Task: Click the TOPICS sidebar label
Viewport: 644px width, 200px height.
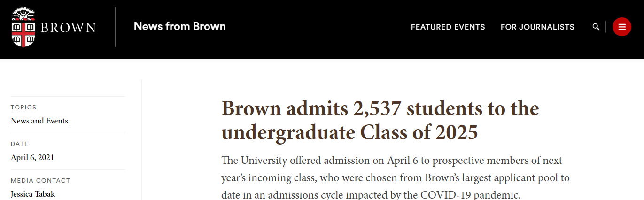Action: click(x=23, y=108)
